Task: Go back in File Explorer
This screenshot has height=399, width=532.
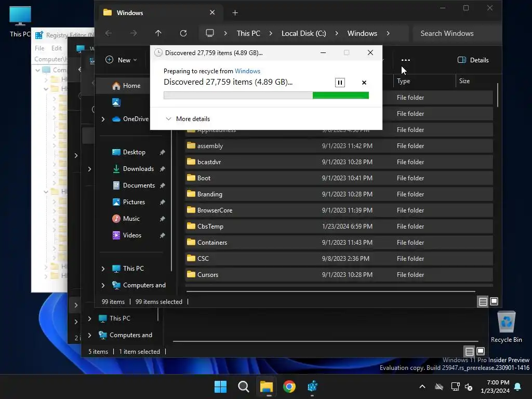Action: coord(109,33)
